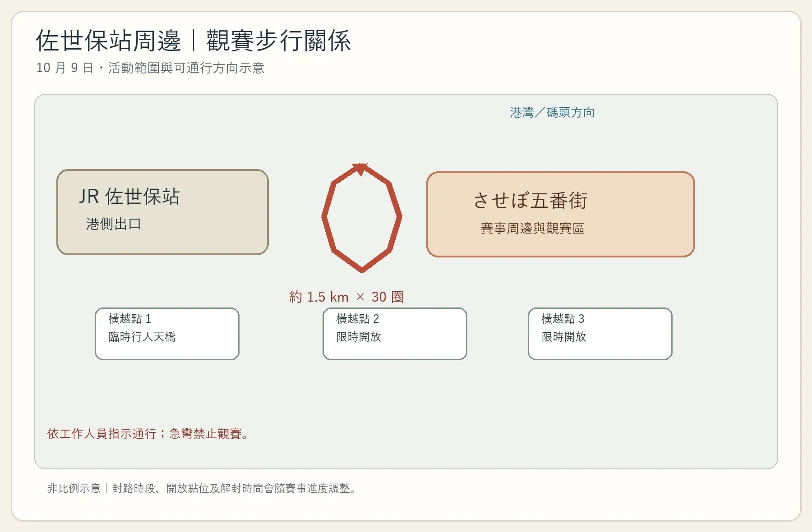This screenshot has height=532, width=812.
Task: Click the subtitle 10 月 9 日・活動範圍與可通行方向示意
Action: point(150,68)
